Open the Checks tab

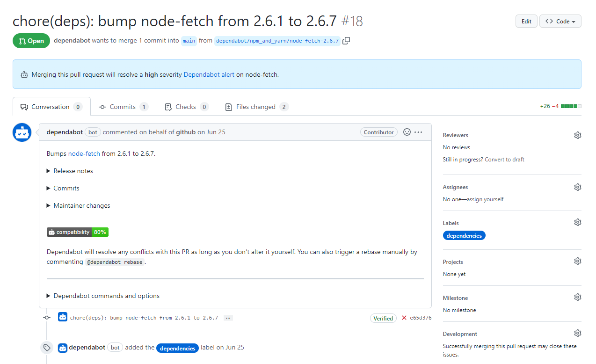click(186, 107)
